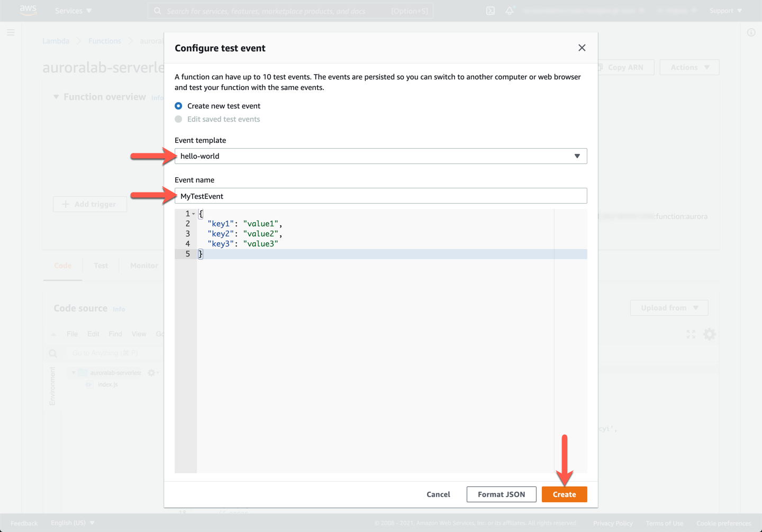Open the CloudShell icon in header

click(491, 11)
